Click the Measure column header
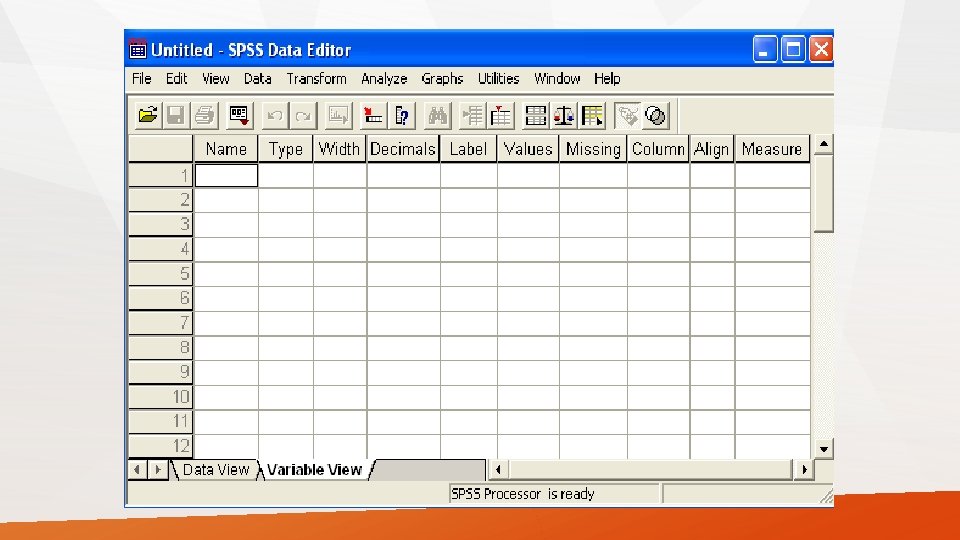Screen dimensions: 960x540 coord(772,149)
